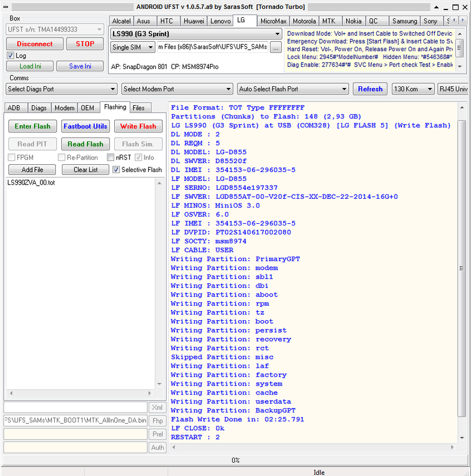
Task: Open Select Modem Port dropdown
Action: click(177, 89)
